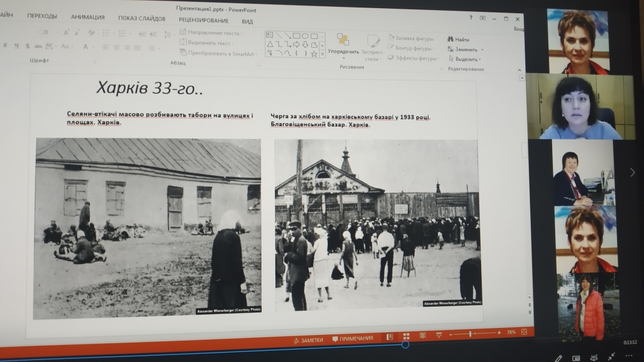The image size is (644, 362).
Task: Open Направление текста dropdown
Action: 211,33
